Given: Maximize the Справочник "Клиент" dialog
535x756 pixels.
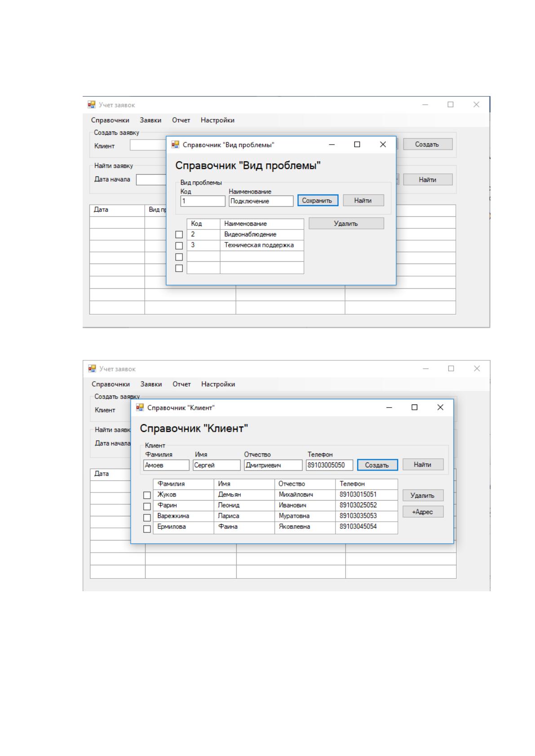Looking at the screenshot, I should [415, 407].
